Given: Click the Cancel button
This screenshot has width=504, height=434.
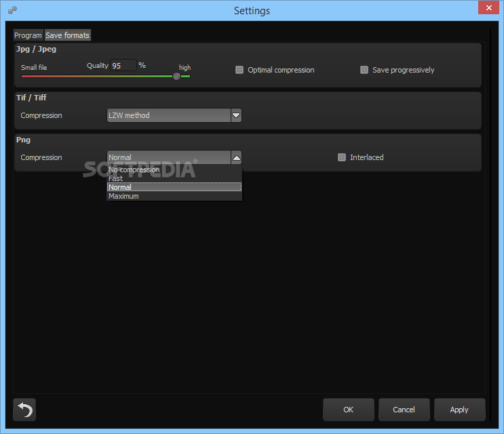Looking at the screenshot, I should (x=404, y=410).
